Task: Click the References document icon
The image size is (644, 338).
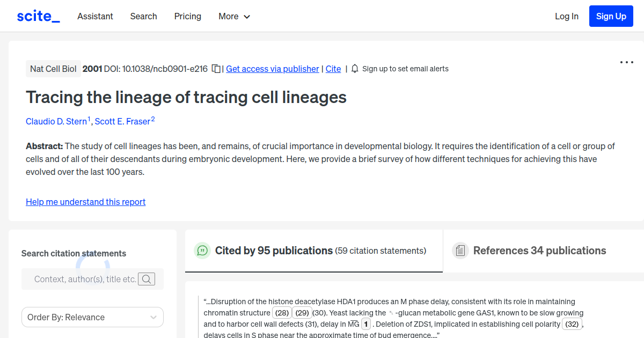Action: pos(460,250)
